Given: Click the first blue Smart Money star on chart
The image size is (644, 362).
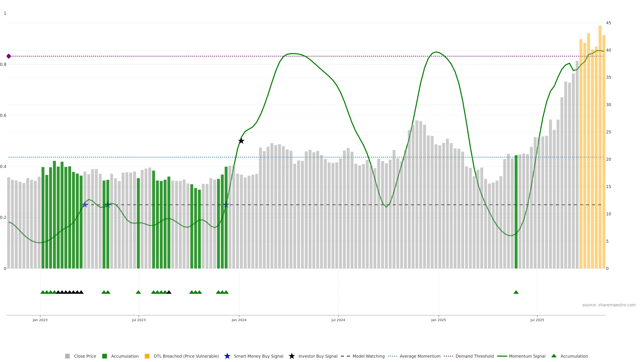Looking at the screenshot, I should [x=85, y=205].
